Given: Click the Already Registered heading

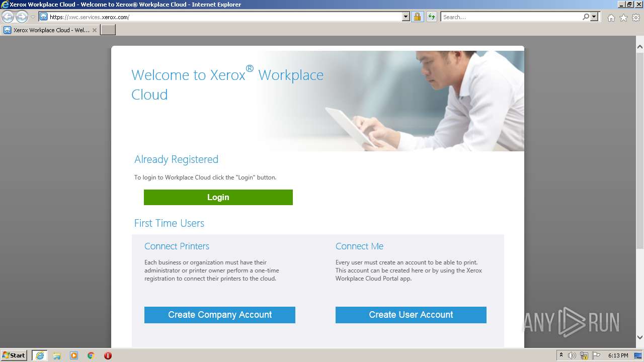Looking at the screenshot, I should (x=176, y=159).
